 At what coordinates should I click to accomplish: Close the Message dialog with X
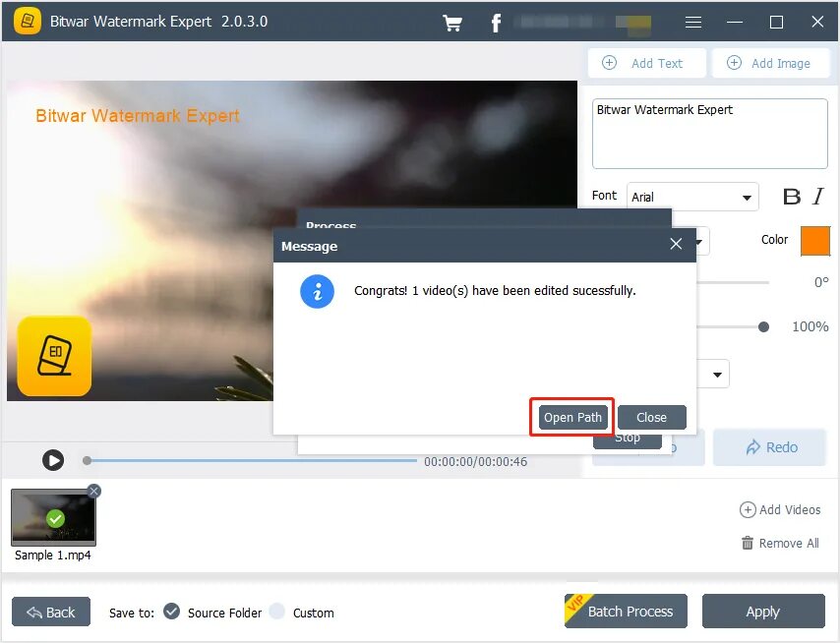coord(676,244)
